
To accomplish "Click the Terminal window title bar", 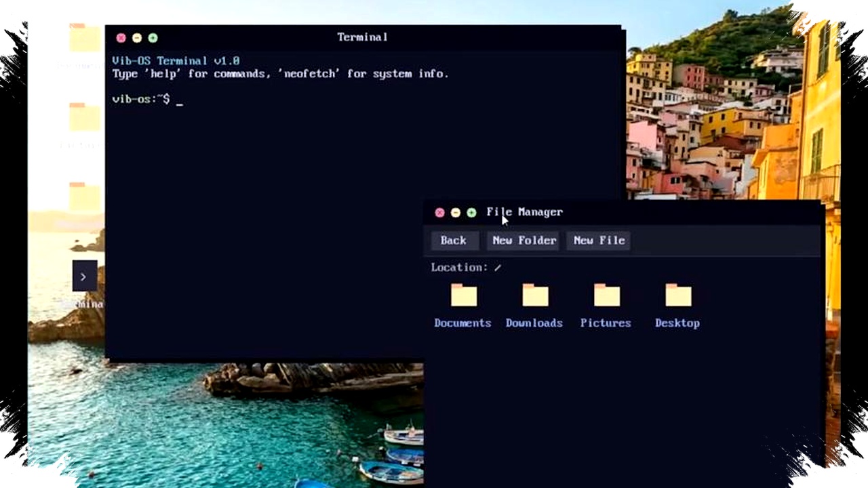I will click(363, 37).
